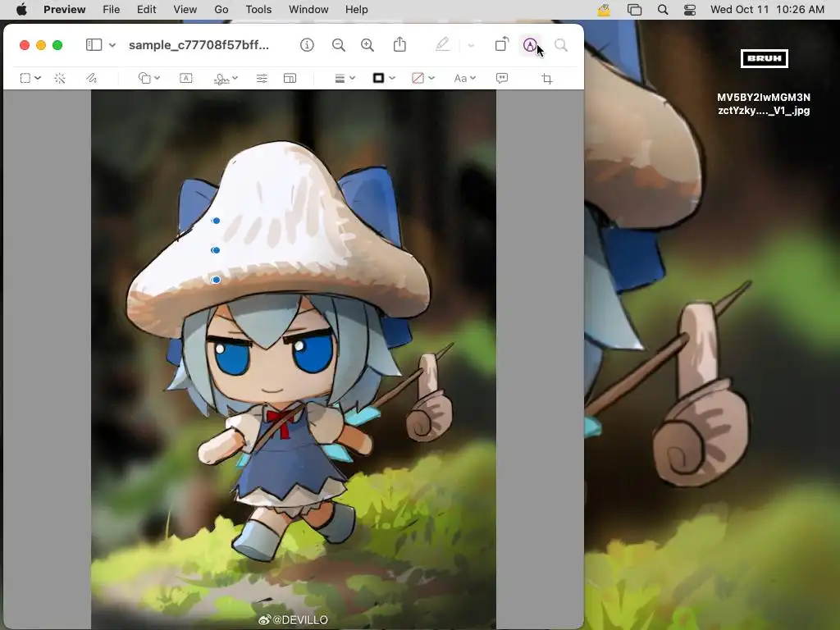The width and height of the screenshot is (840, 630).
Task: Click the bottom blue handle on mushroom
Action: pyautogui.click(x=216, y=280)
